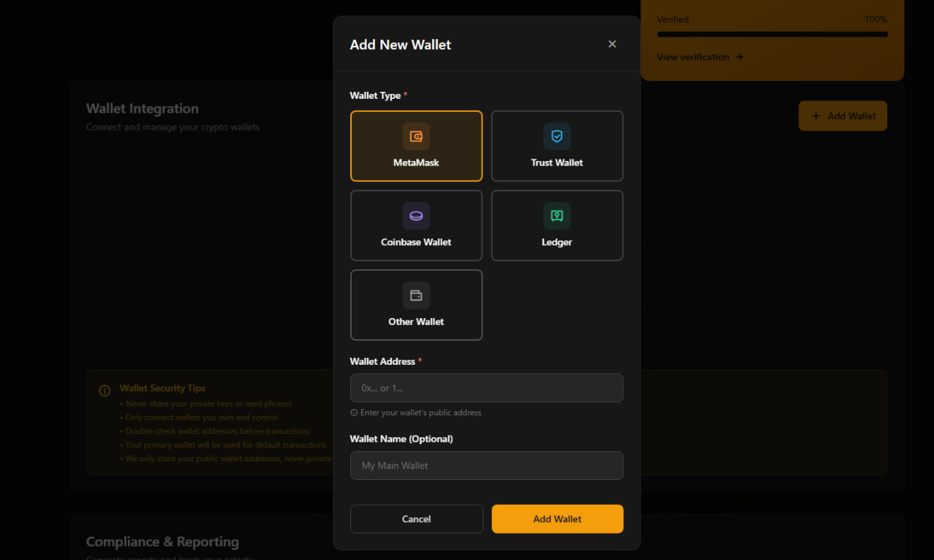This screenshot has height=560, width=934.
Task: Follow the arrow next to View verification
Action: click(739, 57)
